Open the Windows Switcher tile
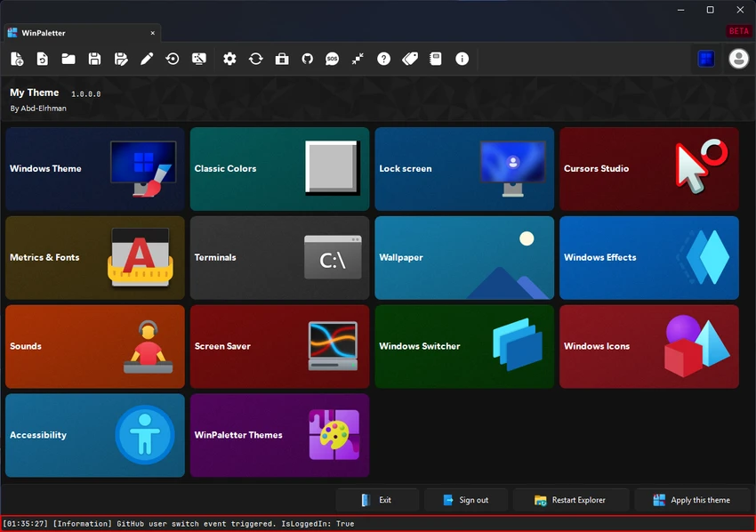Viewport: 756px width, 532px height. pyautogui.click(x=464, y=346)
